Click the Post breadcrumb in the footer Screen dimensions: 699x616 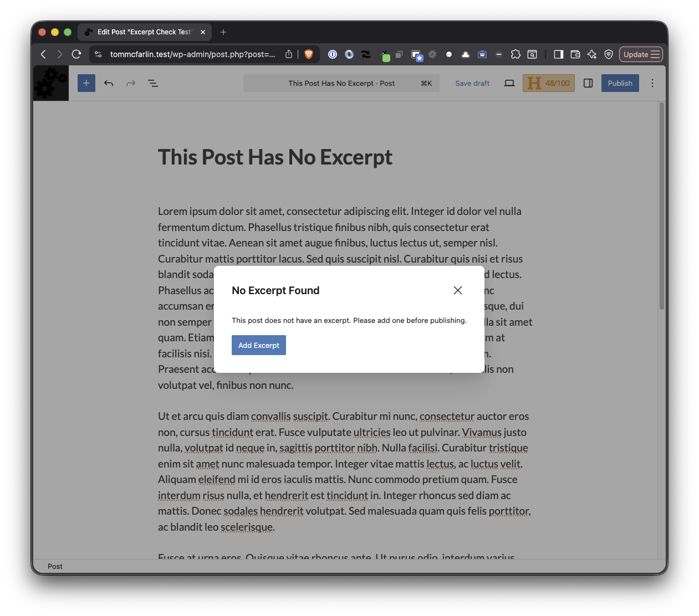[x=55, y=566]
